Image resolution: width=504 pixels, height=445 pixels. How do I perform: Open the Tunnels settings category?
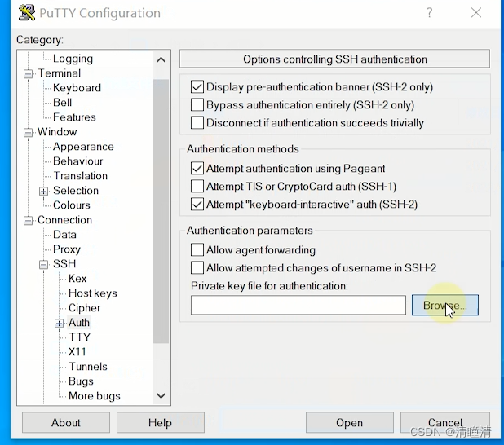[88, 367]
